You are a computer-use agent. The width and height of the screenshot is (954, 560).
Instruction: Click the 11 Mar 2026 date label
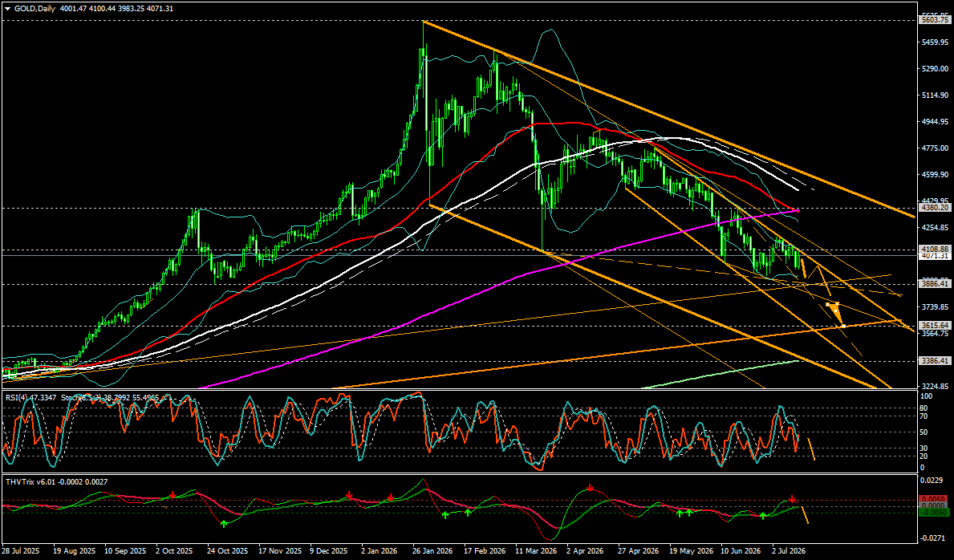click(x=534, y=550)
